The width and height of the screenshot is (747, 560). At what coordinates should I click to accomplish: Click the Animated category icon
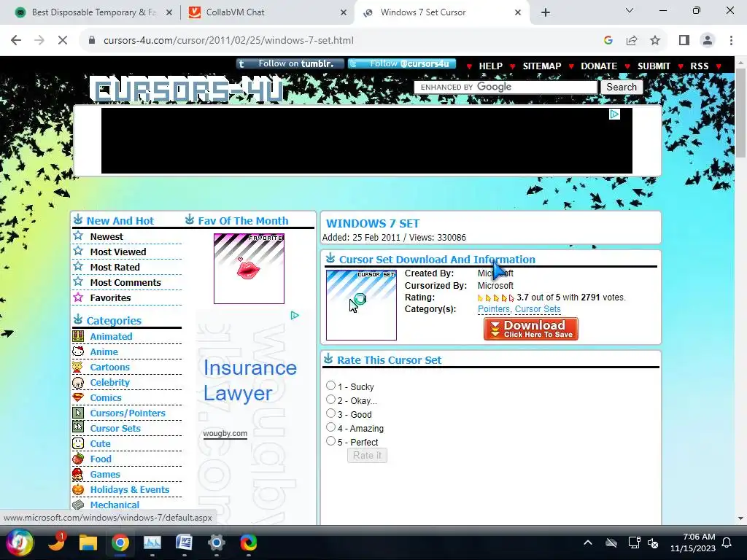[x=78, y=336]
